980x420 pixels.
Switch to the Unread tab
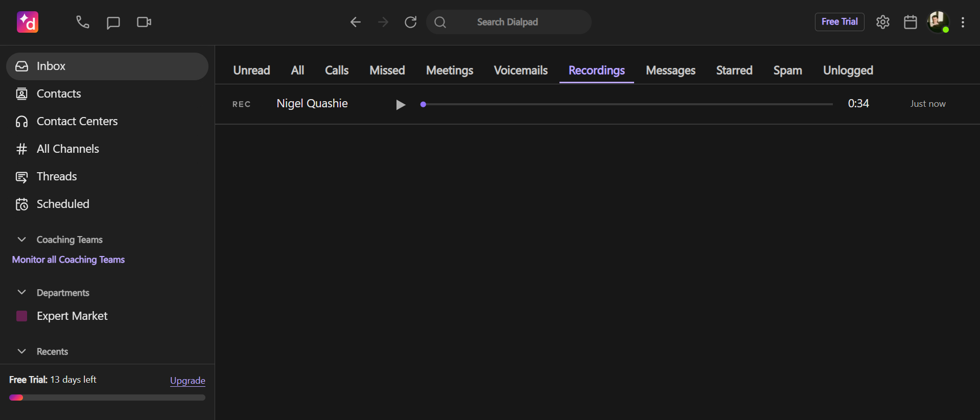(x=251, y=71)
